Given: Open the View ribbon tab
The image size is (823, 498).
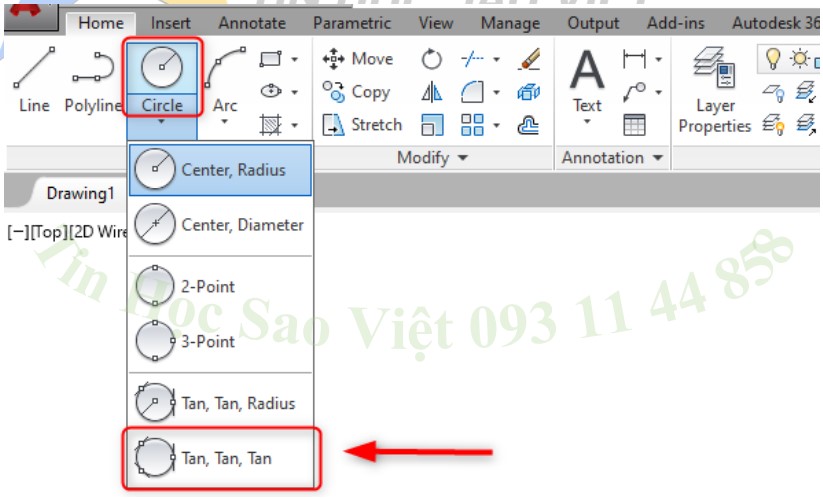Looking at the screenshot, I should [436, 23].
